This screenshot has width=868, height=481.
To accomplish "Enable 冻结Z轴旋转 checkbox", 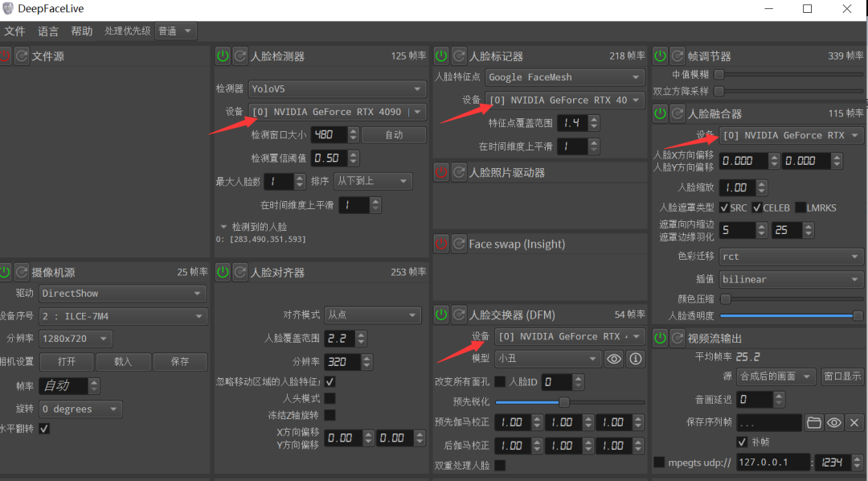I will pos(330,415).
